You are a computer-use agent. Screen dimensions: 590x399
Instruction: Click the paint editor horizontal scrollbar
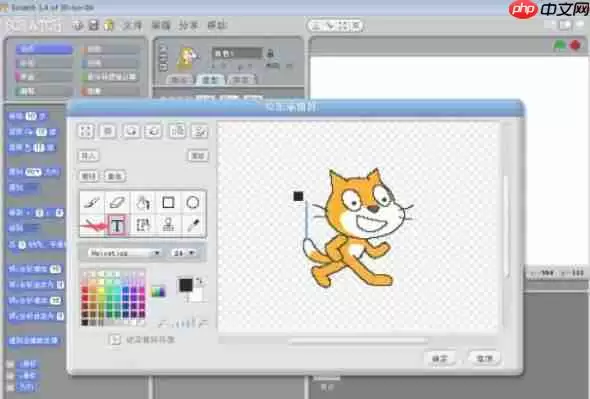(x=359, y=341)
